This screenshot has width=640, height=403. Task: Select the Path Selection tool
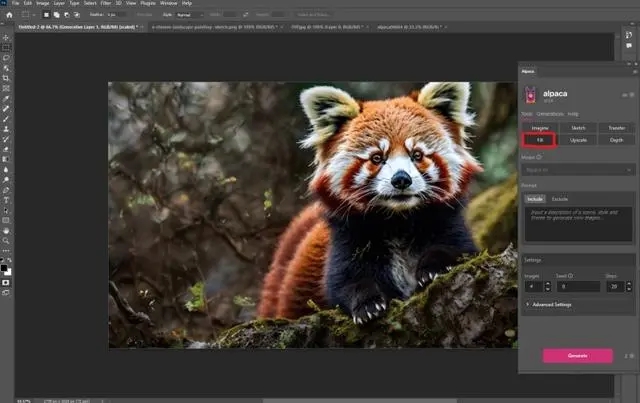point(6,210)
